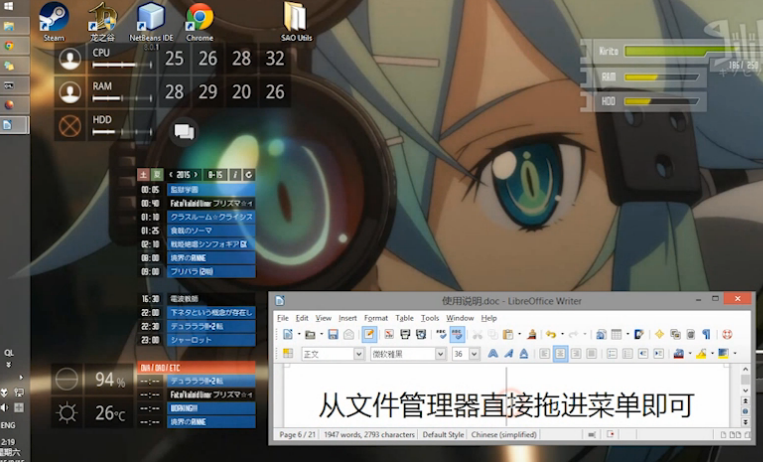Click the chat bubble widget icon

click(184, 131)
